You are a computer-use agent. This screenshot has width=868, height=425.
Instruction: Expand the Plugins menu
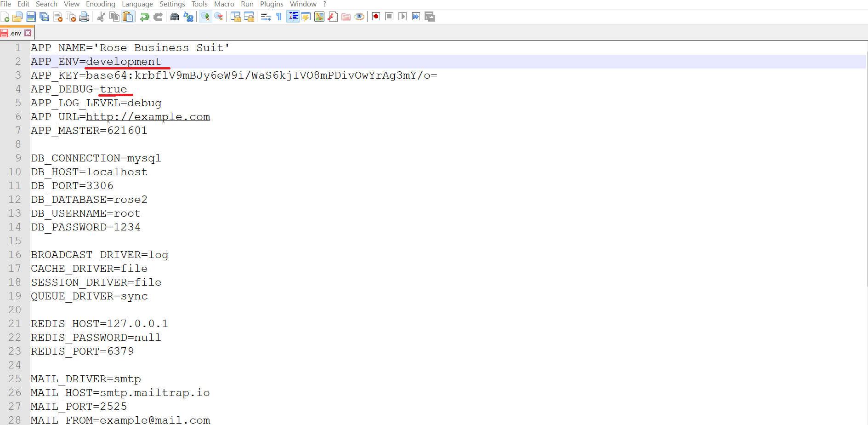click(272, 4)
